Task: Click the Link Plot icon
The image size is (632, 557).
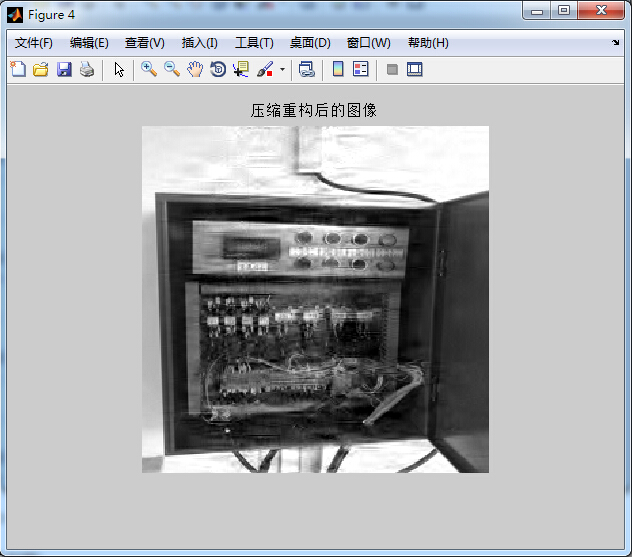Action: click(x=307, y=69)
